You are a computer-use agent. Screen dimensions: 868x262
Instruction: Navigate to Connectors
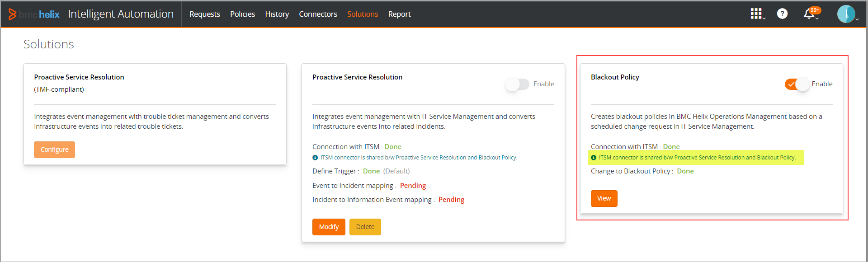(318, 14)
